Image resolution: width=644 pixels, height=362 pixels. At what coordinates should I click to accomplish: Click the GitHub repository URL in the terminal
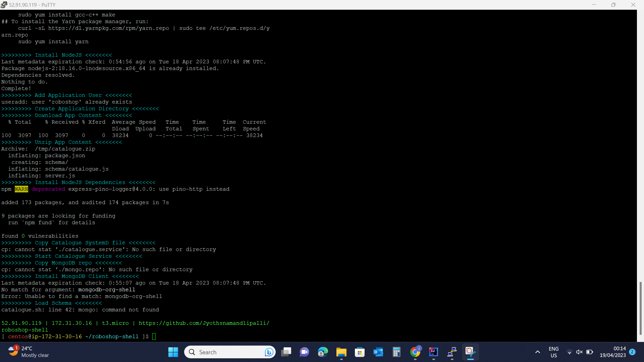[x=204, y=323]
